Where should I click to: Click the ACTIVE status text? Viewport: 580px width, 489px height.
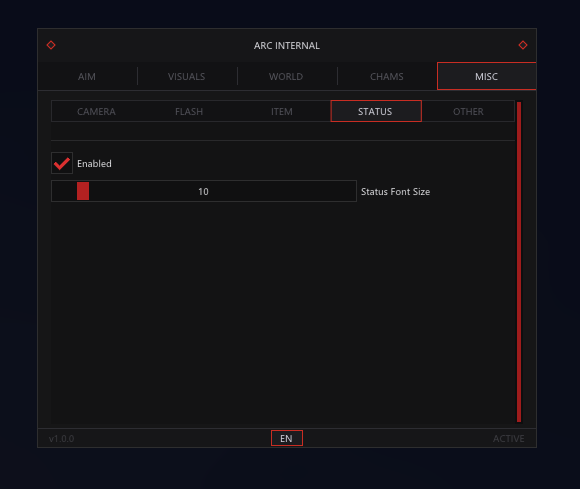[509, 439]
